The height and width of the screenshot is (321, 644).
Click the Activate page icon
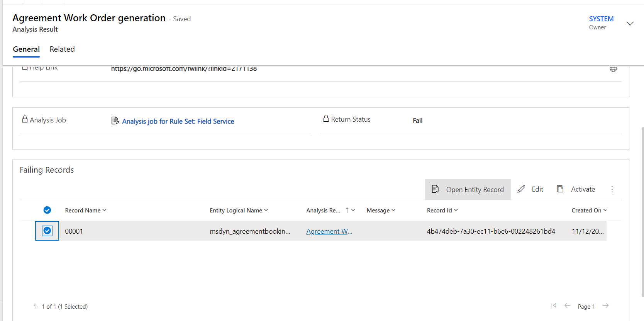pos(560,189)
